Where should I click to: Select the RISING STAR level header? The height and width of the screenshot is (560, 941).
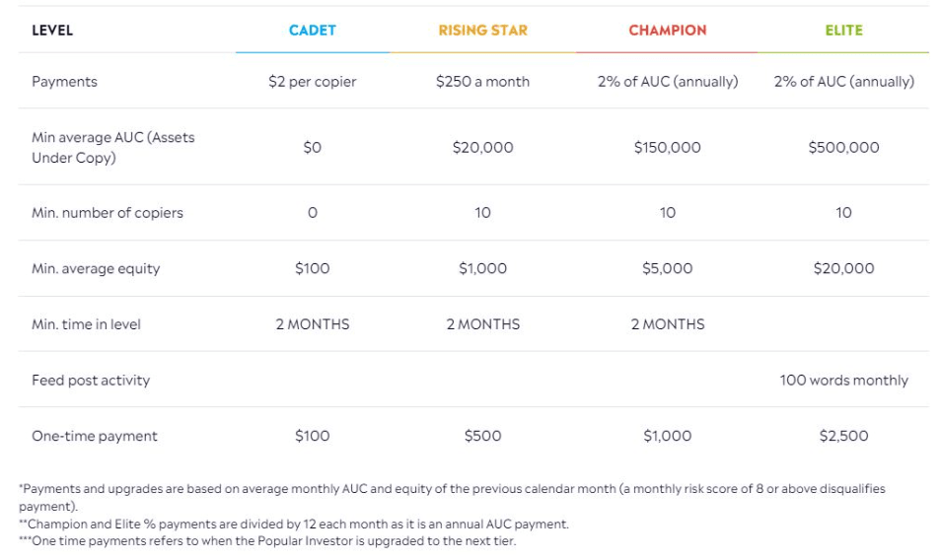point(482,31)
